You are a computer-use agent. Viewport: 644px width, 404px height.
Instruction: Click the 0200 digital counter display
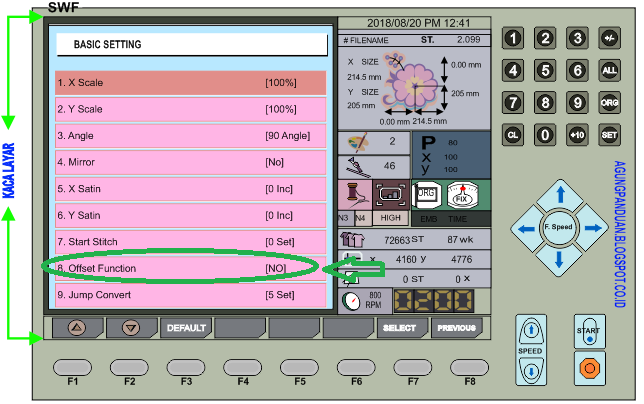click(433, 301)
